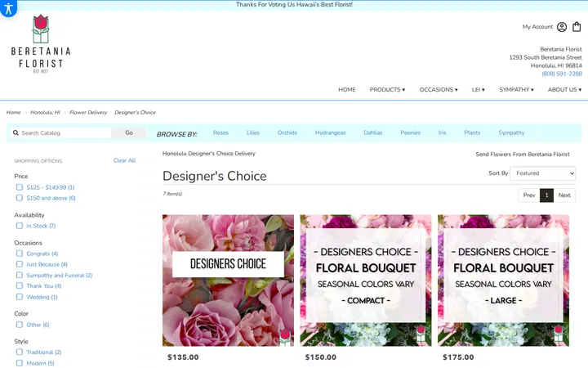This screenshot has width=588, height=368.
Task: Open the $135.00 Designers Choice product image
Action: (x=228, y=280)
